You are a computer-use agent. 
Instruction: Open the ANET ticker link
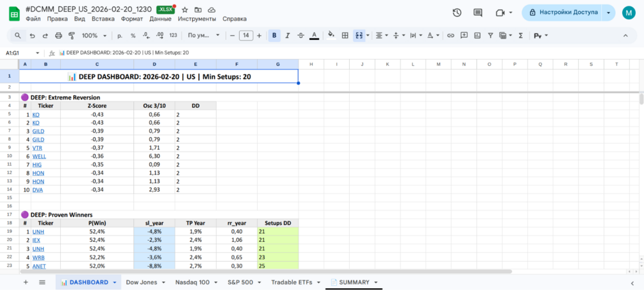[x=39, y=266]
